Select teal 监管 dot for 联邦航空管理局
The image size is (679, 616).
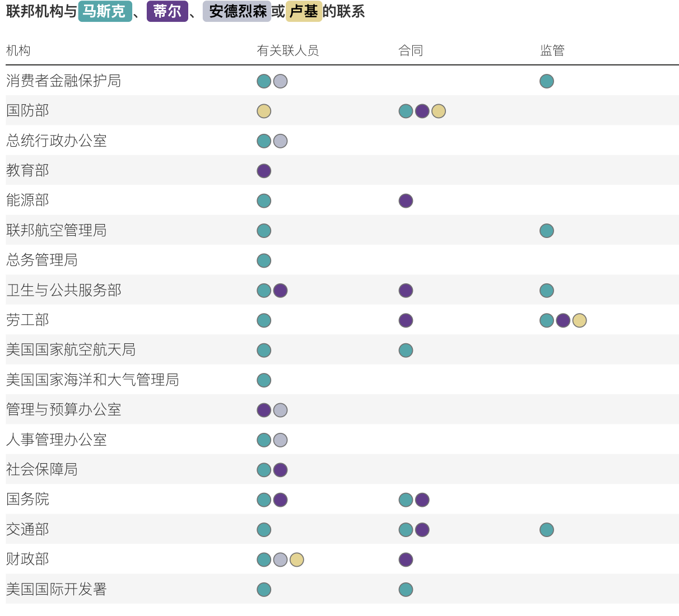(x=547, y=231)
